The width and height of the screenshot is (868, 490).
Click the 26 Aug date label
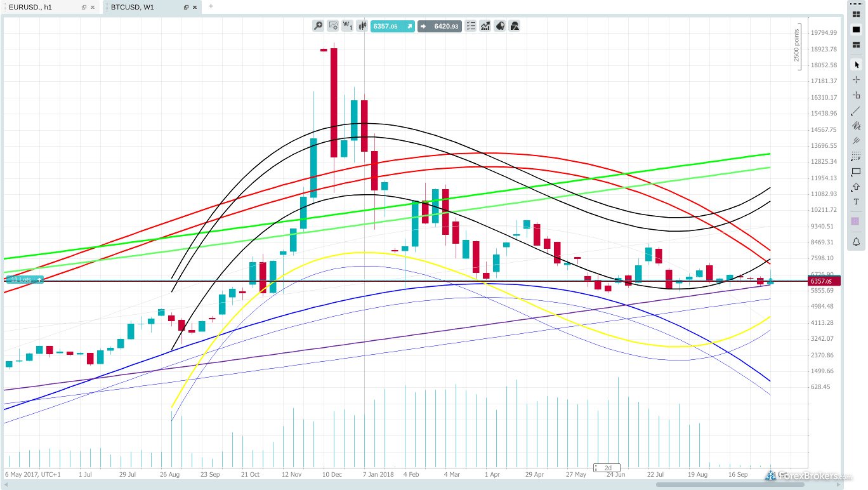click(170, 474)
